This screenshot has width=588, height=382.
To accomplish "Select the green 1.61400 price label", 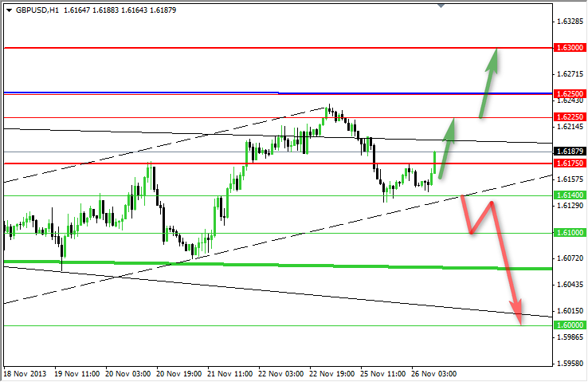I will 570,195.
